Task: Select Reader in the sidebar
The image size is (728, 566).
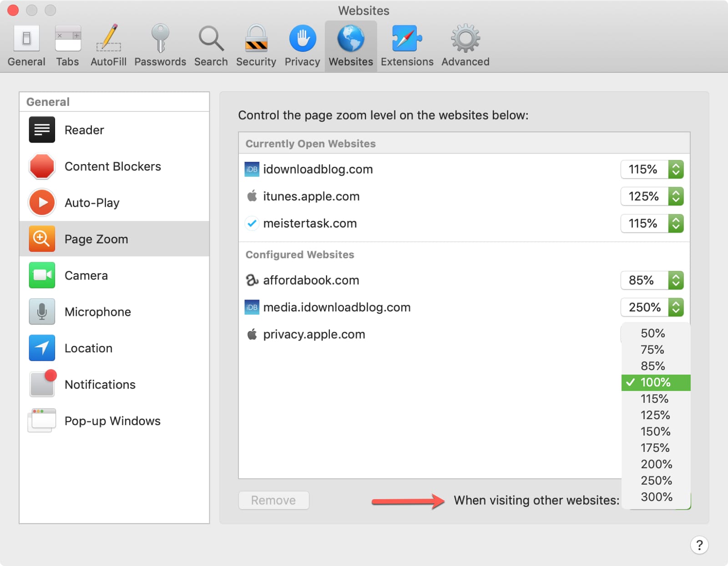Action: [114, 130]
